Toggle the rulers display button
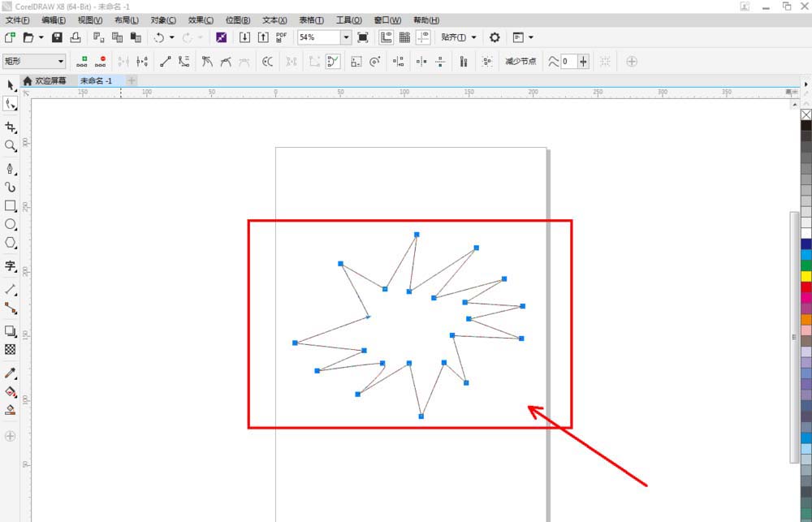Image resolution: width=812 pixels, height=522 pixels. pyautogui.click(x=386, y=37)
